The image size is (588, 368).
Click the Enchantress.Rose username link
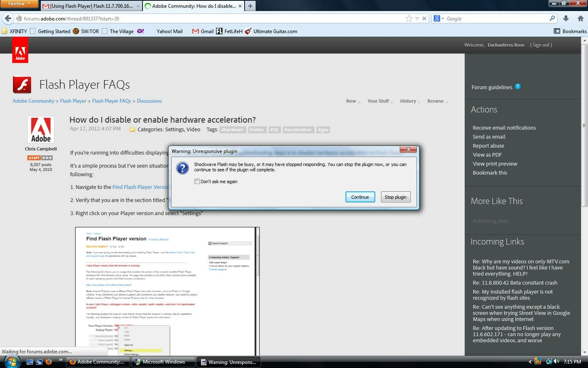click(x=506, y=45)
